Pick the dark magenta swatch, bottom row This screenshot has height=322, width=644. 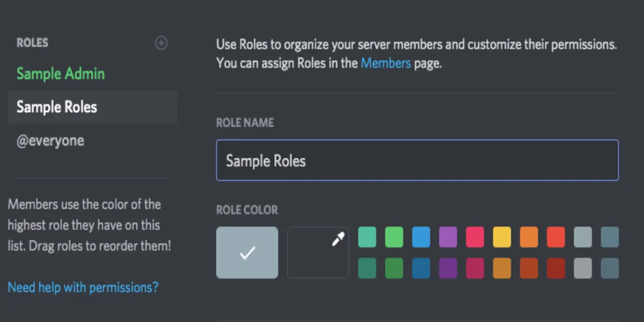pos(475,268)
